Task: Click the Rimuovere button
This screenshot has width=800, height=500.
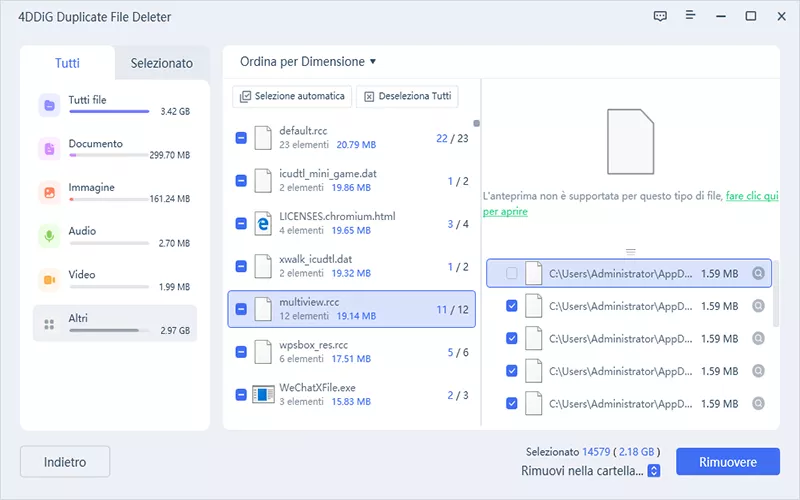Action: click(728, 462)
